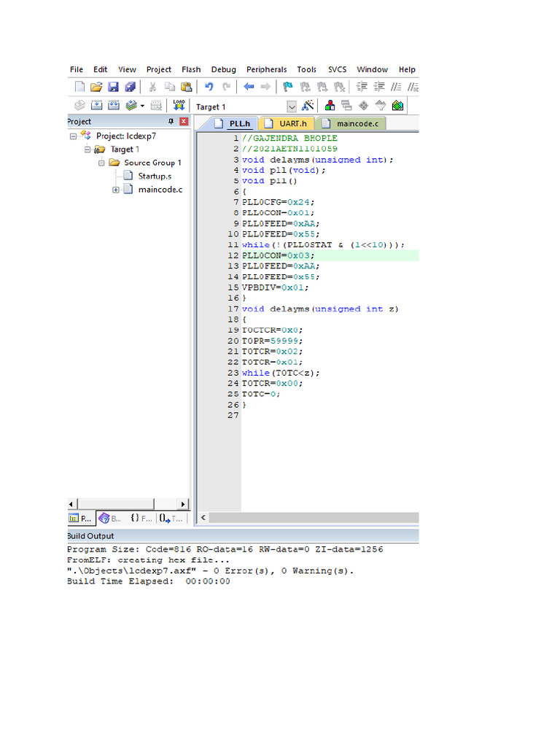The width and height of the screenshot is (560, 747).
Task: Click the Paste clipboard icon
Action: [x=187, y=87]
